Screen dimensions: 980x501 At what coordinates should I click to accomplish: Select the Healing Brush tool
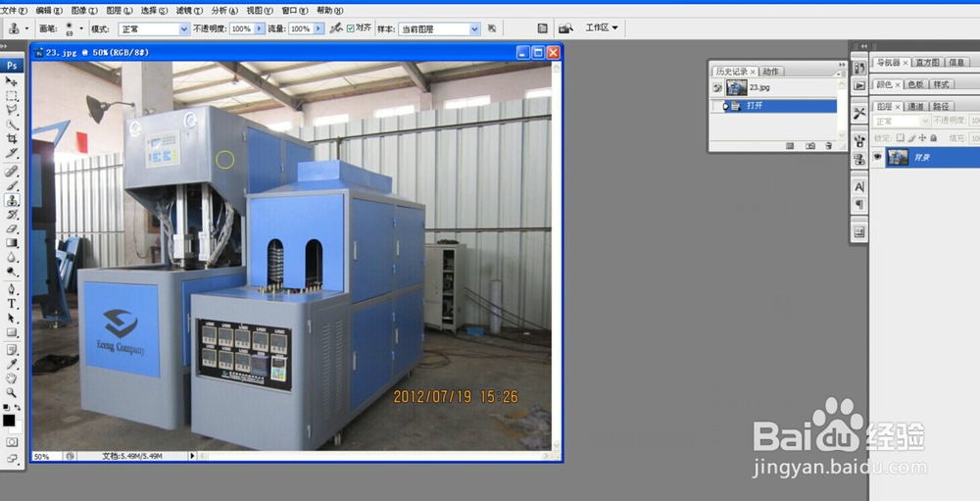11,172
